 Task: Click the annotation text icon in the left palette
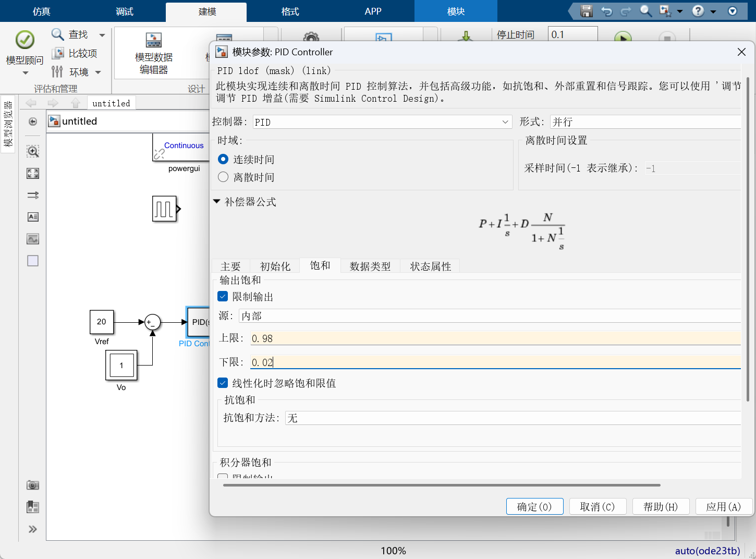click(33, 217)
